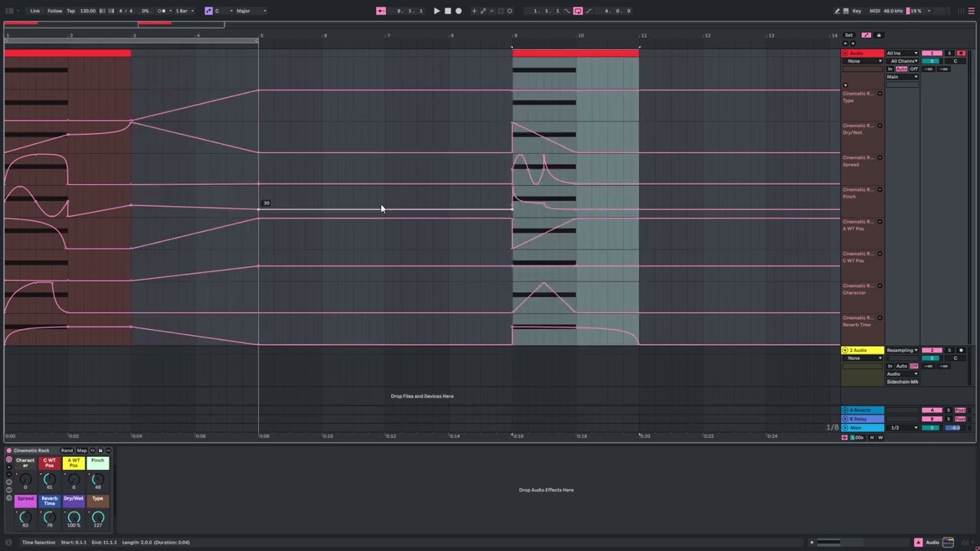980x551 pixels.
Task: Toggle the lock envelopes icon
Action: [x=879, y=35]
